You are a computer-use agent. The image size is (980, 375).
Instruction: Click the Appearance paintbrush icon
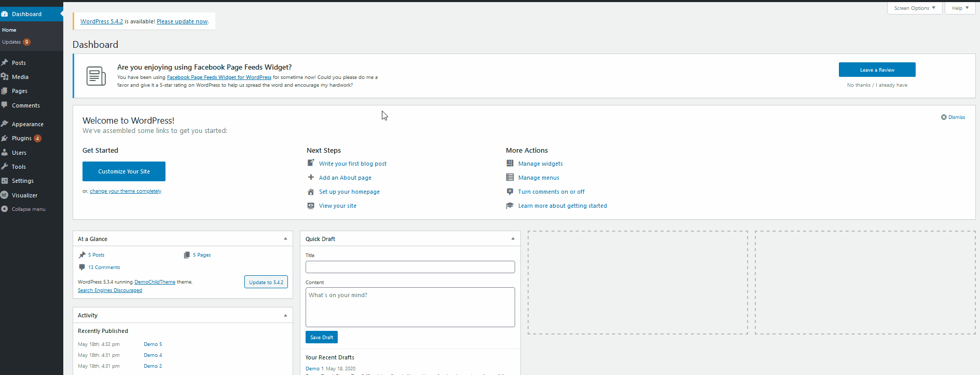point(4,124)
